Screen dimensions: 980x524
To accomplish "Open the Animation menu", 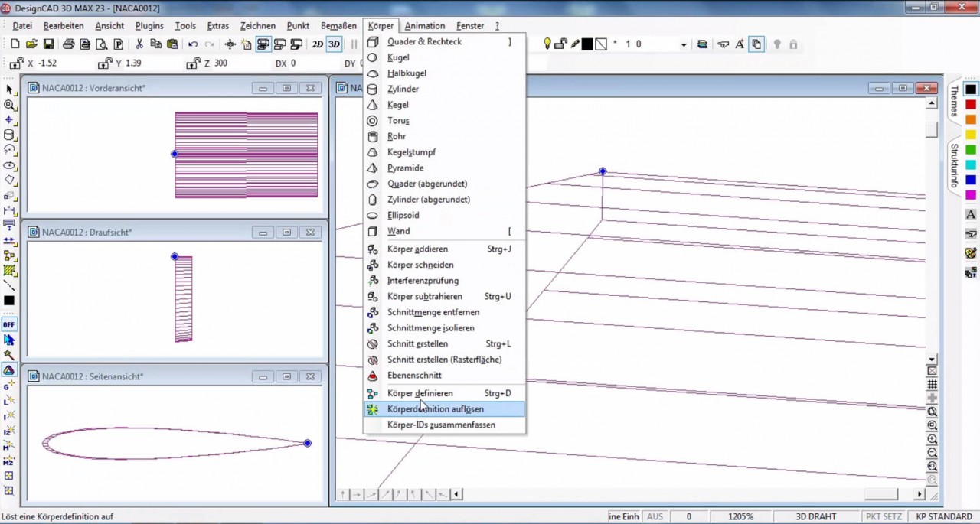I will [x=424, y=25].
